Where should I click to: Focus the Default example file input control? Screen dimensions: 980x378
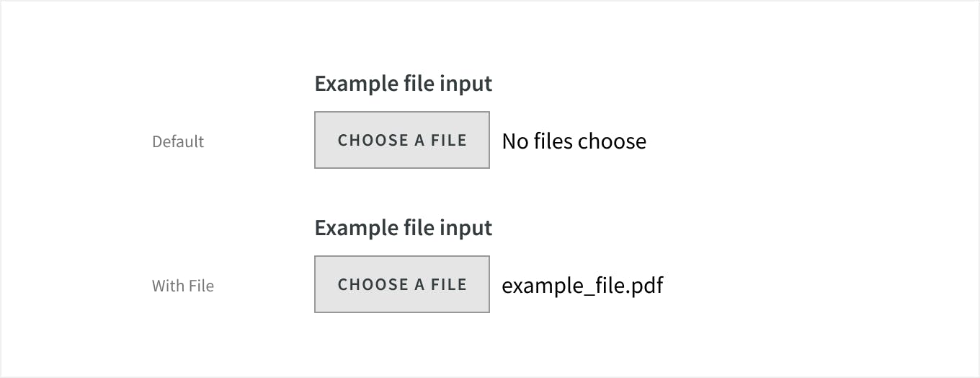point(402,140)
